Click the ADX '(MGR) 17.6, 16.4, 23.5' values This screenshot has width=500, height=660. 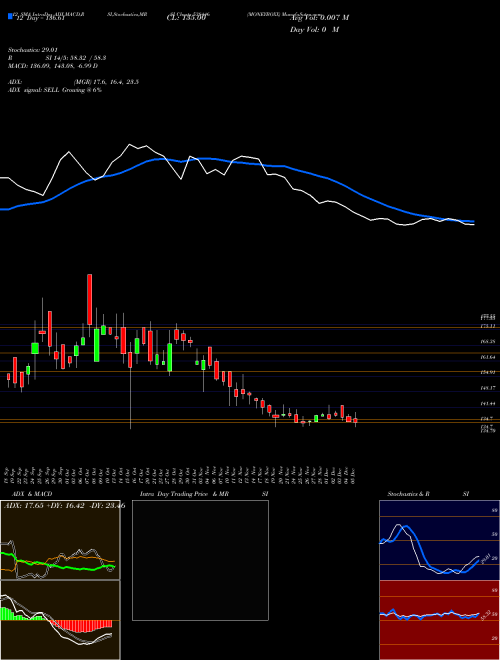(x=106, y=82)
